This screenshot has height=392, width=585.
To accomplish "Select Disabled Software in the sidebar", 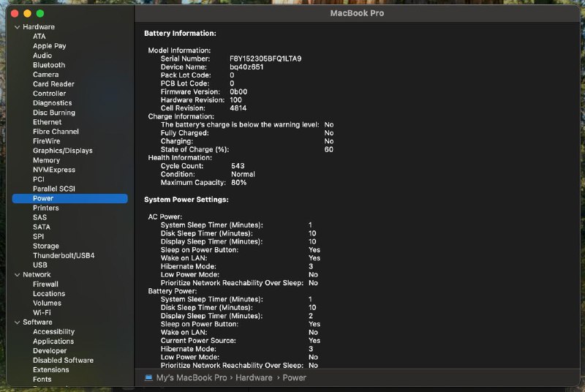I will pos(63,361).
